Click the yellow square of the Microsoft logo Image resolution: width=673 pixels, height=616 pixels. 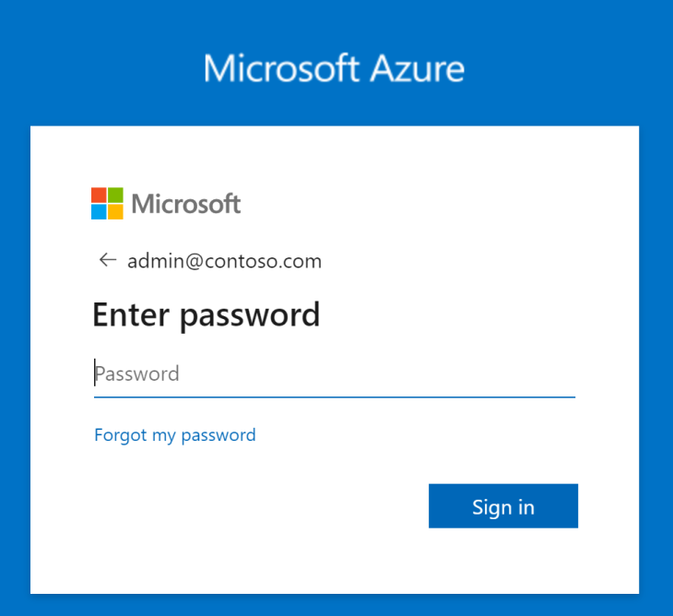[115, 211]
